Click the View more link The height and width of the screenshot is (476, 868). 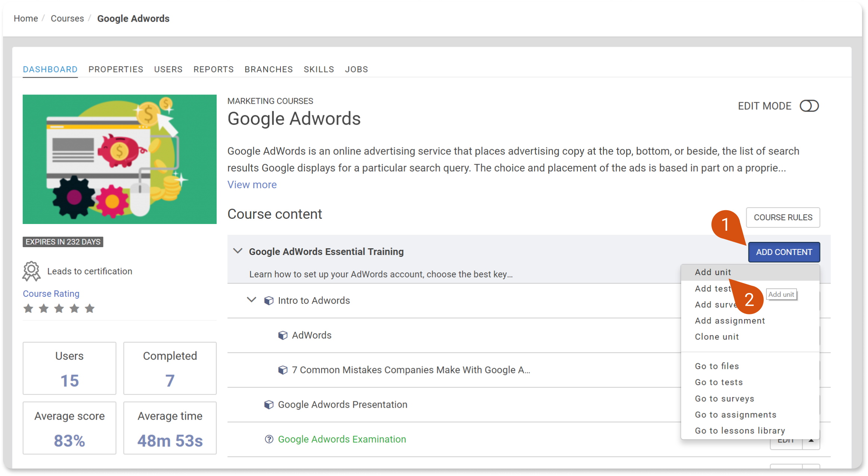click(x=252, y=185)
